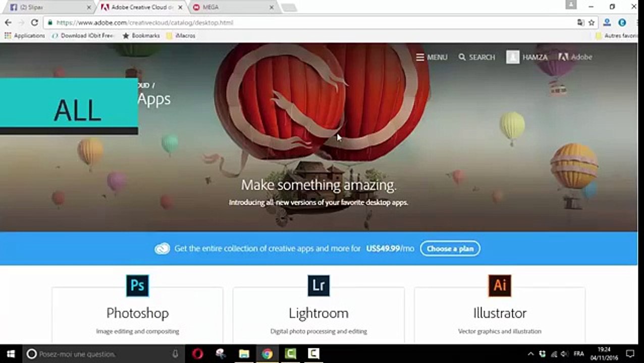Screen dimensions: 644x363
Task: Open the Lightroom title link
Action: click(318, 313)
